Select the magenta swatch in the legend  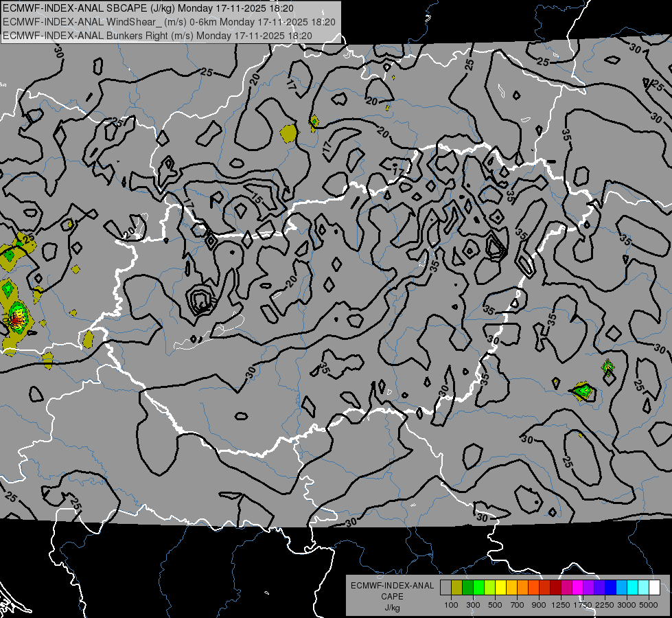pyautogui.click(x=578, y=588)
